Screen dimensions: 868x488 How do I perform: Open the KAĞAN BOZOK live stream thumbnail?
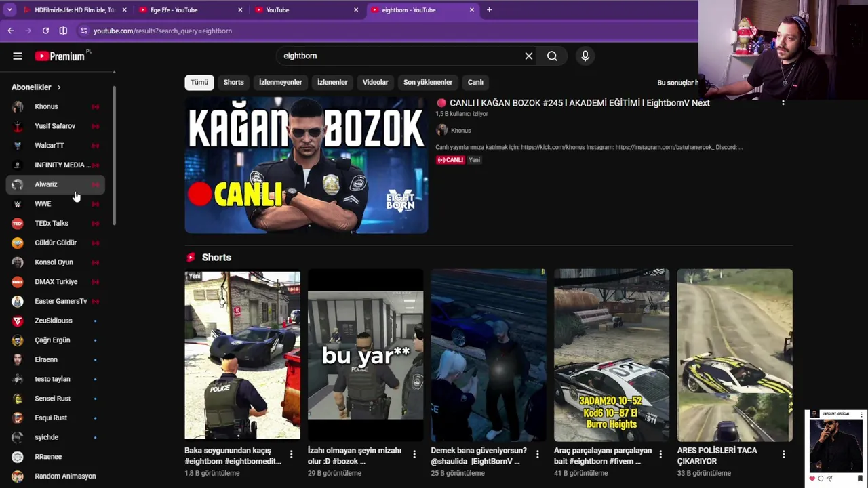point(306,165)
